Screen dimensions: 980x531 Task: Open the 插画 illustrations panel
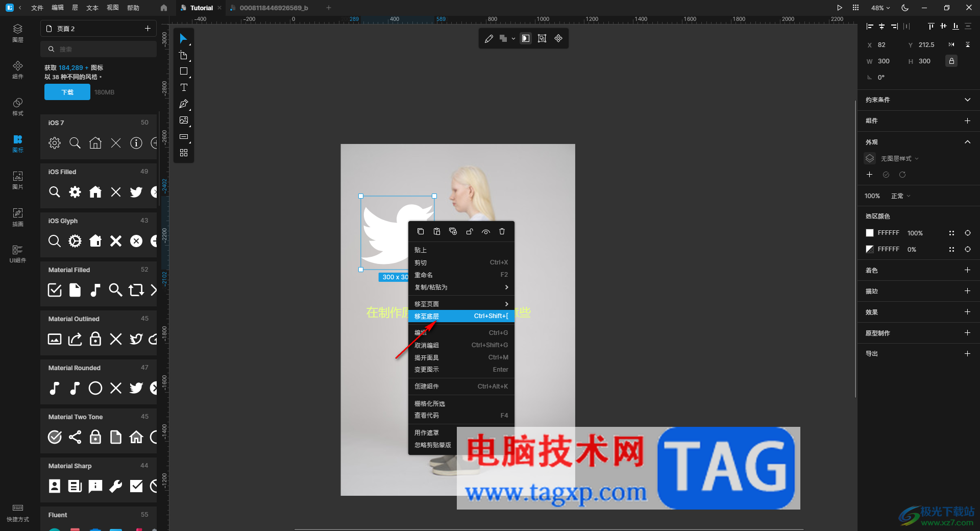click(x=18, y=217)
